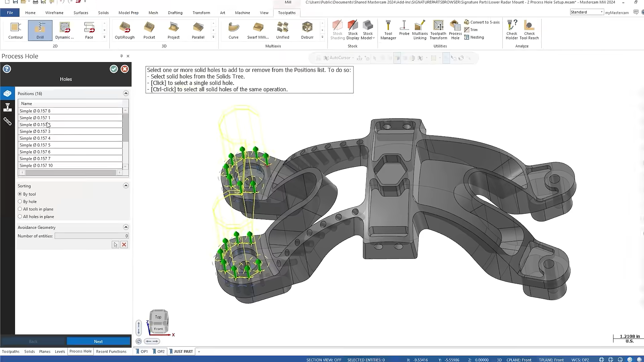644x362 pixels.
Task: Open the Model Prep ribbon tab
Action: point(129,13)
